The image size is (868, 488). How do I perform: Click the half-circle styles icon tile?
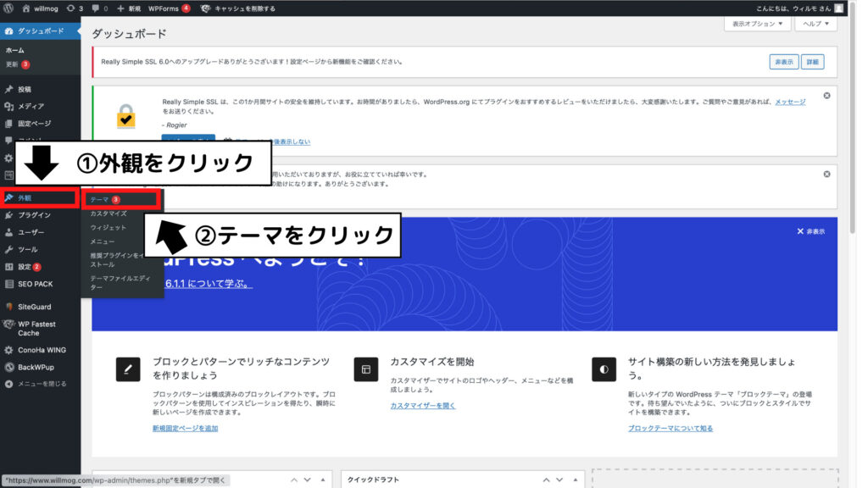604,369
